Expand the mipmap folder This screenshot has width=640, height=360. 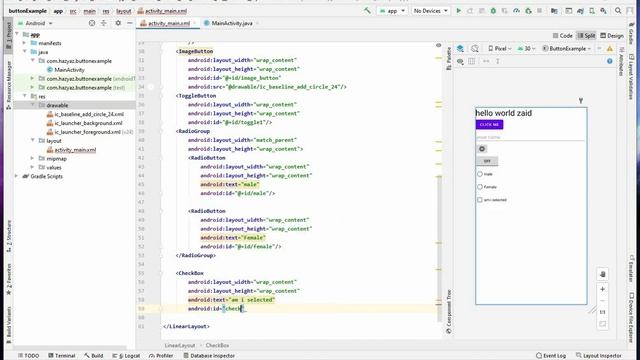[32, 158]
